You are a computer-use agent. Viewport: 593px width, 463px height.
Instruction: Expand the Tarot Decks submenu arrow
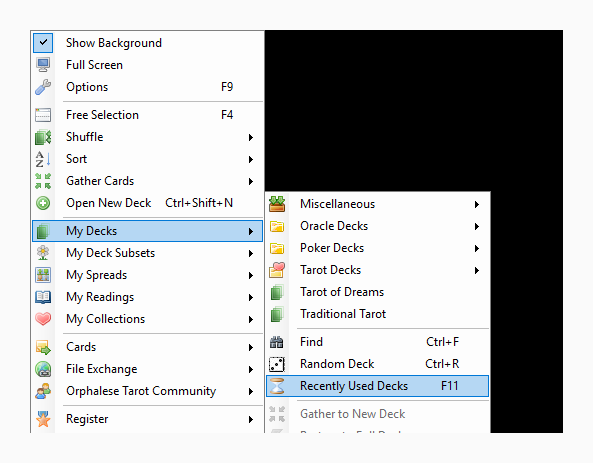point(477,270)
